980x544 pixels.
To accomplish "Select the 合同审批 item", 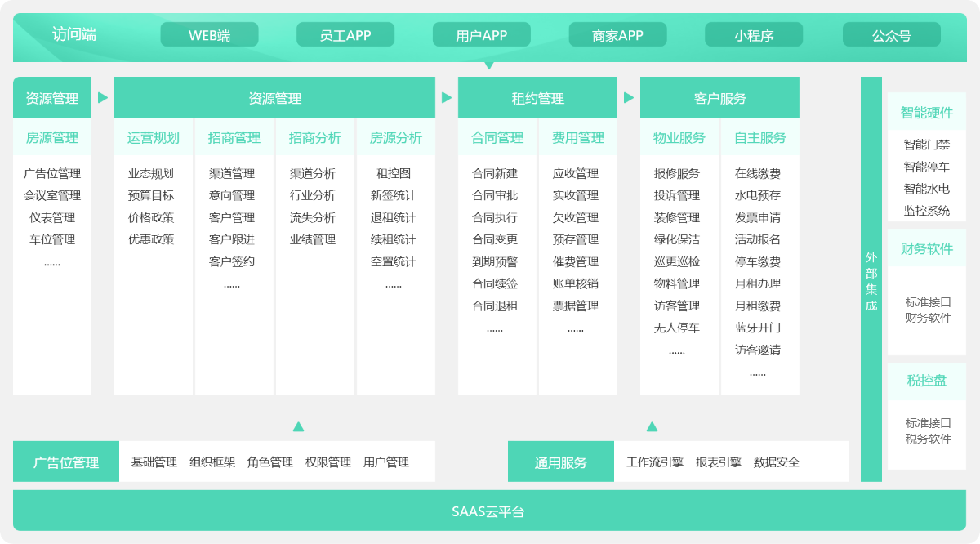I will pyautogui.click(x=495, y=195).
